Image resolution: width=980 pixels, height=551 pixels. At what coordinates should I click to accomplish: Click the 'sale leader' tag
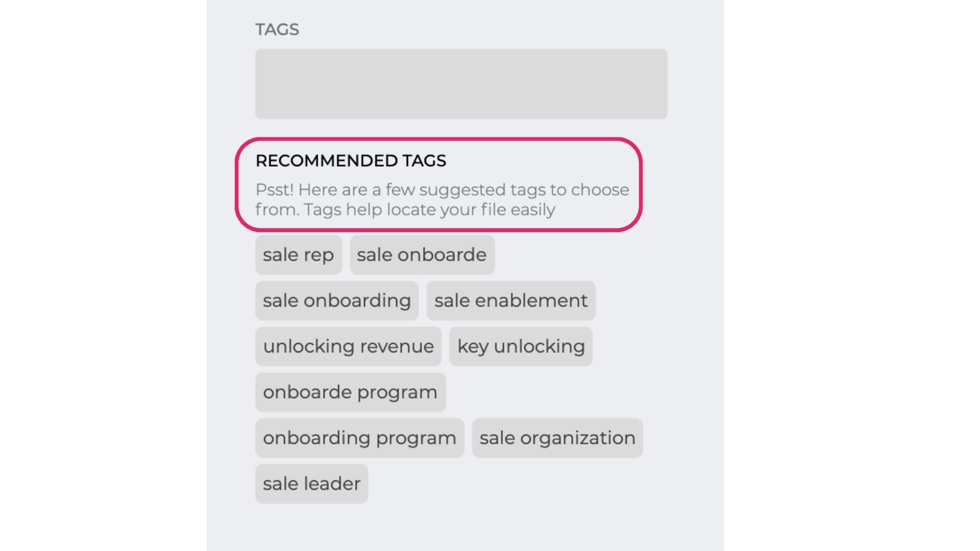311,483
